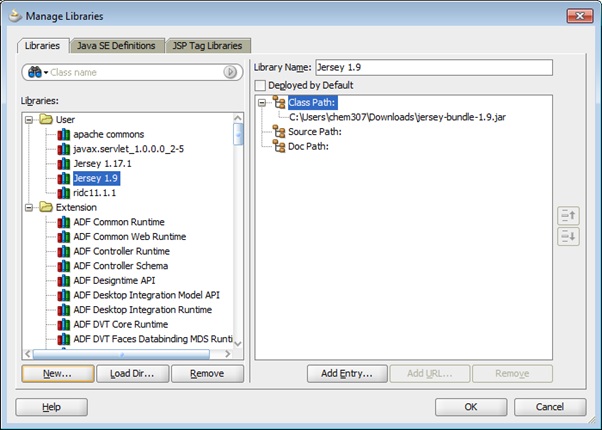Click the Manage Libraries title bar icon

15,16
